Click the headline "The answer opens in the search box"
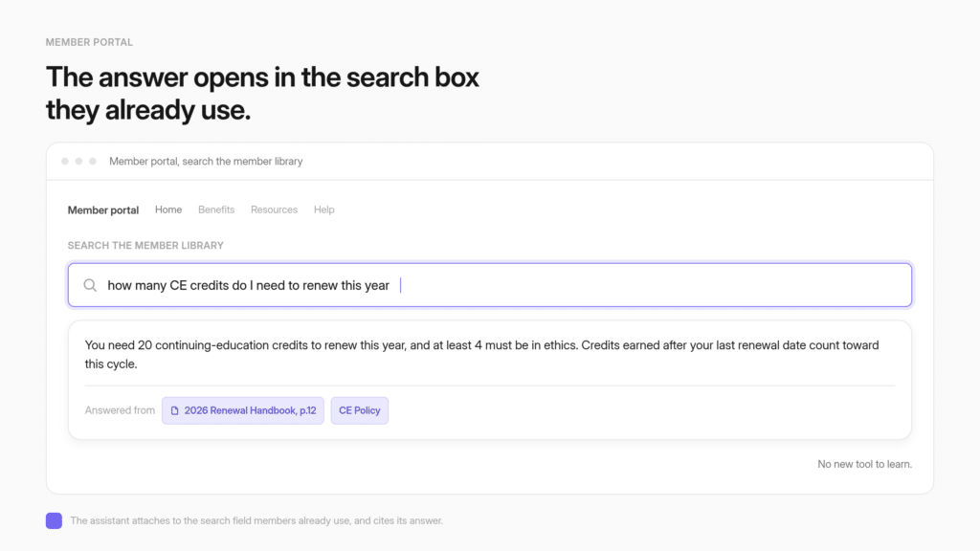This screenshot has height=551, width=980. point(262,77)
